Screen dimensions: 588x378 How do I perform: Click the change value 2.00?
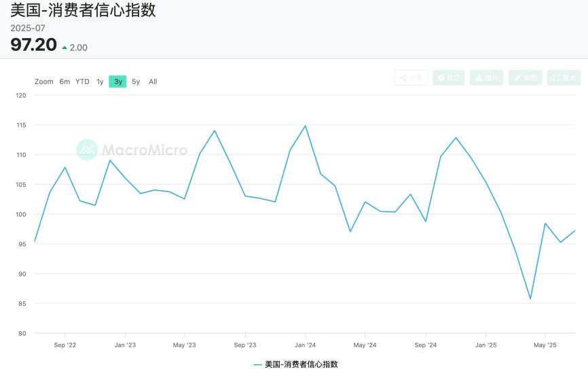78,48
